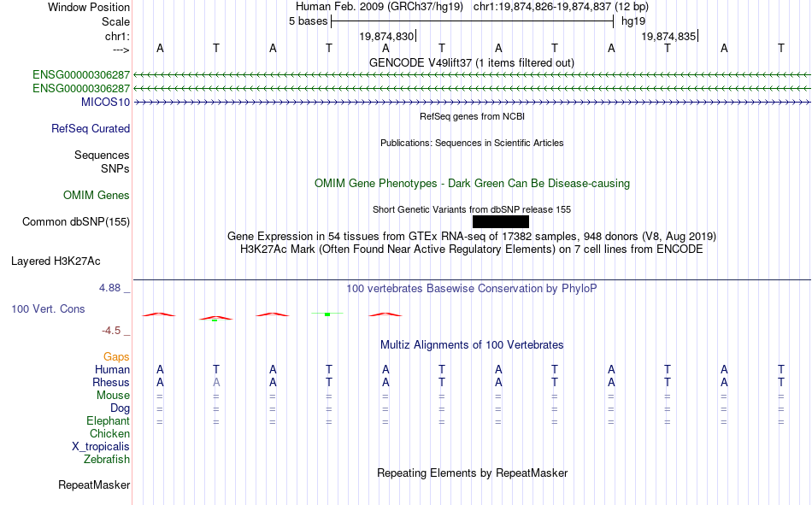Select the Zebrafish species row label
Image resolution: width=812 pixels, height=505 pixels.
(107, 460)
